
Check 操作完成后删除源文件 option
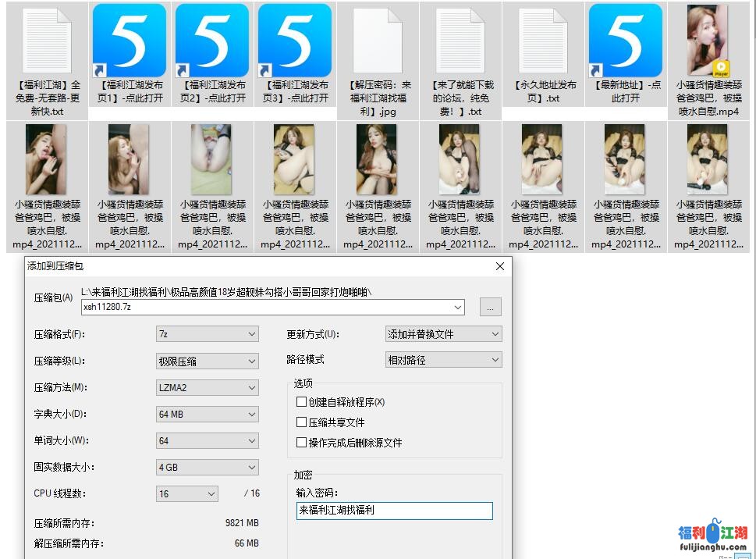302,443
